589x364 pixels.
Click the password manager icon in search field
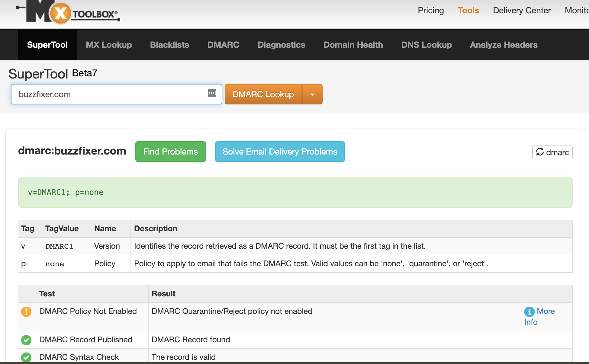click(212, 93)
